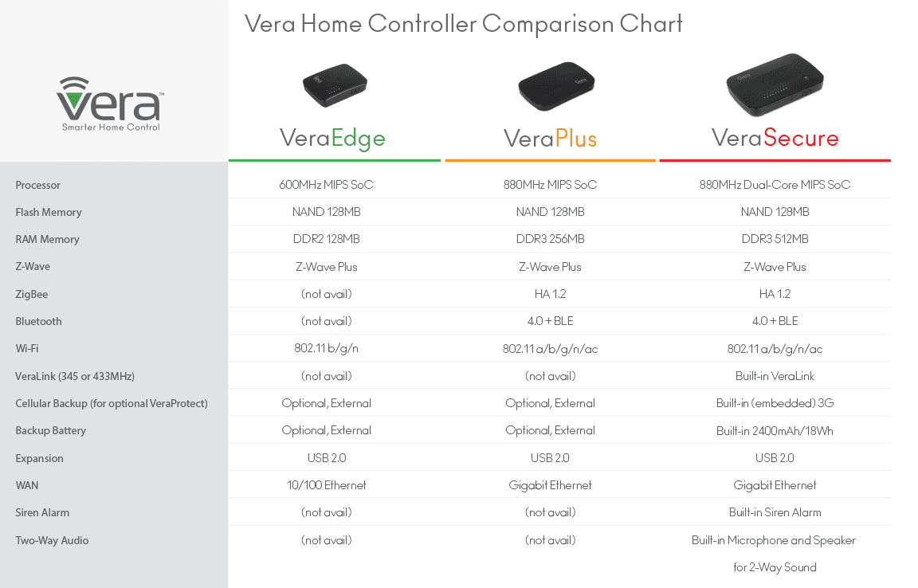
Task: Click the Built-in (embedded) 3G cell
Action: (x=775, y=403)
